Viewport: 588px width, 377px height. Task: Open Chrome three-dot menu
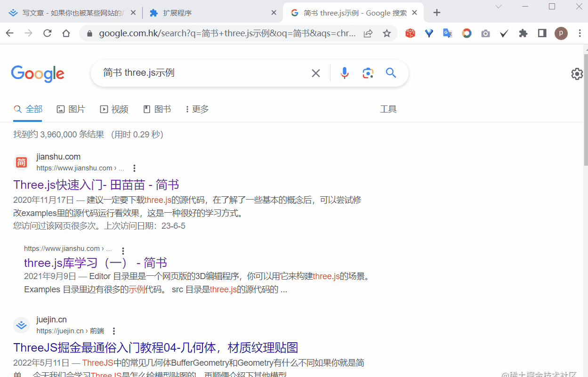[579, 33]
